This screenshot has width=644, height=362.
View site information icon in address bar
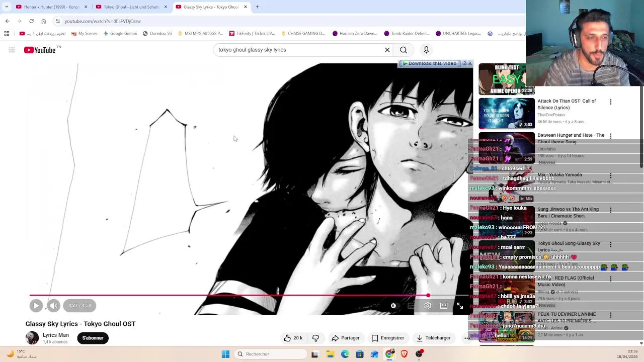point(58,21)
